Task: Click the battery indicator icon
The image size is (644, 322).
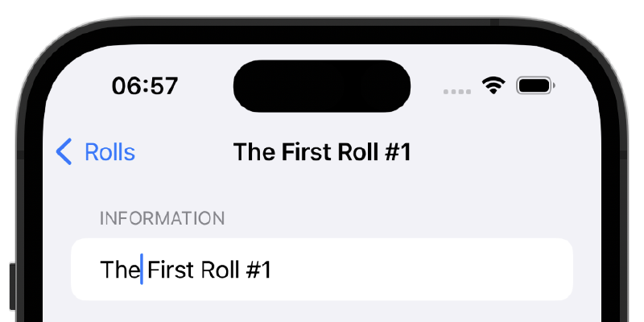Action: point(535,86)
